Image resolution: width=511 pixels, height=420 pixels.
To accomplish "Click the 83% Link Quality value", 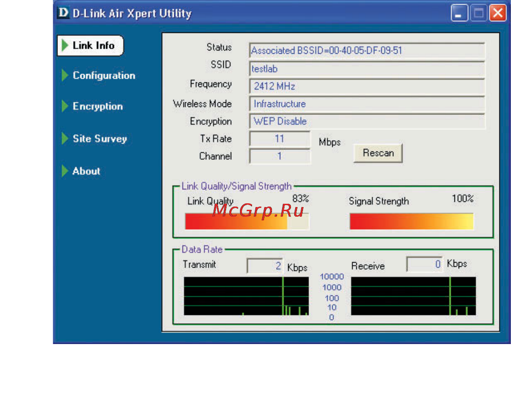I will click(x=301, y=199).
